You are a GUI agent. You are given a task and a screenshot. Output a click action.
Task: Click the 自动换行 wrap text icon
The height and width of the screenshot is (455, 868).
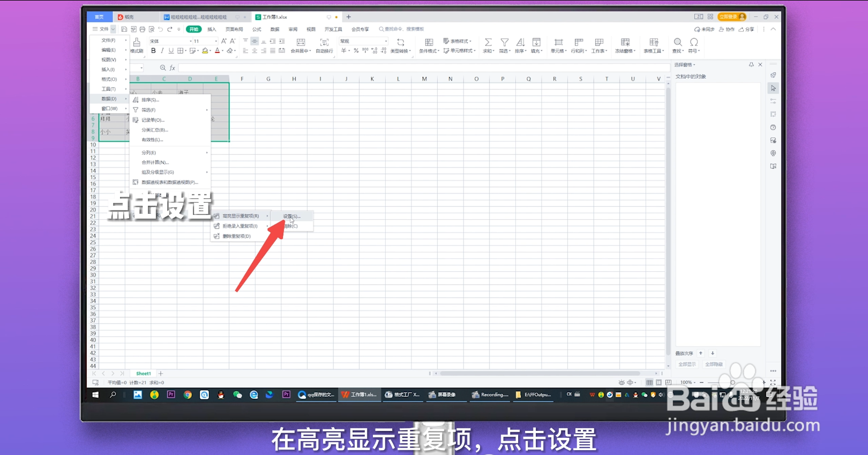pyautogui.click(x=324, y=42)
